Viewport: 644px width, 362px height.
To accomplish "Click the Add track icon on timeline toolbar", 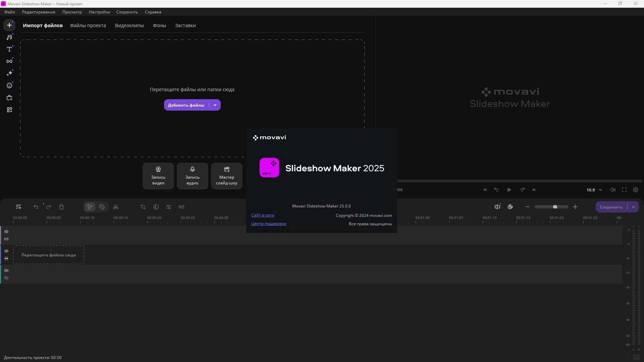I will pos(18,207).
